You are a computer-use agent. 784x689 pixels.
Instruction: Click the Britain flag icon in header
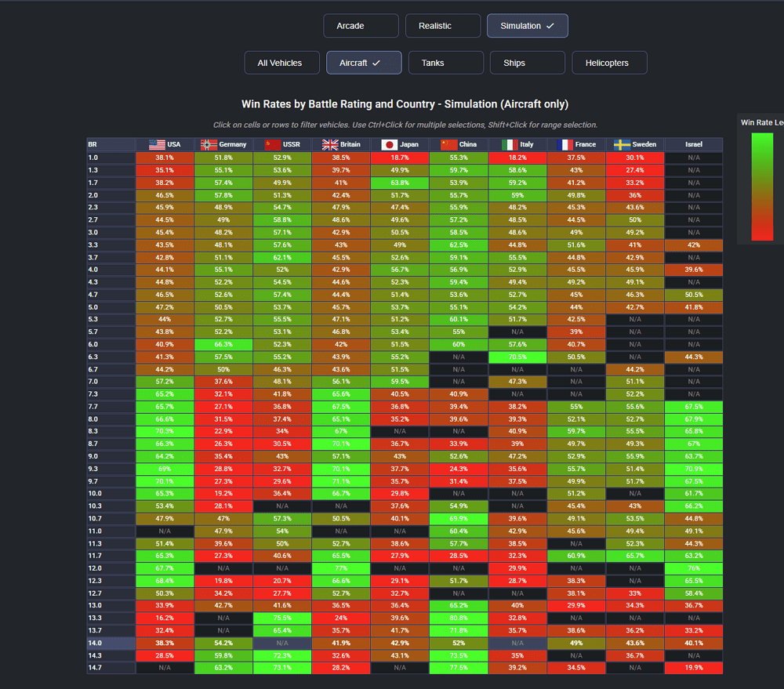coord(330,144)
